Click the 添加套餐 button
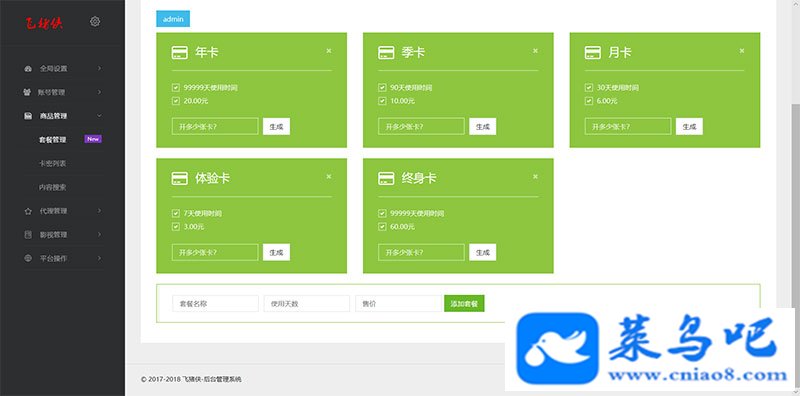Image resolution: width=800 pixels, height=396 pixels. tap(464, 303)
